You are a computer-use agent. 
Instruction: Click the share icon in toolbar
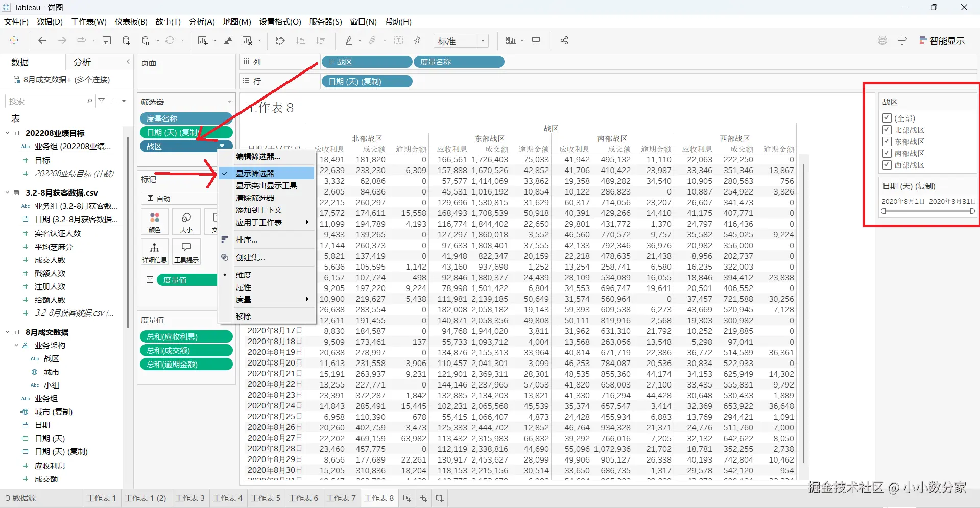[564, 40]
